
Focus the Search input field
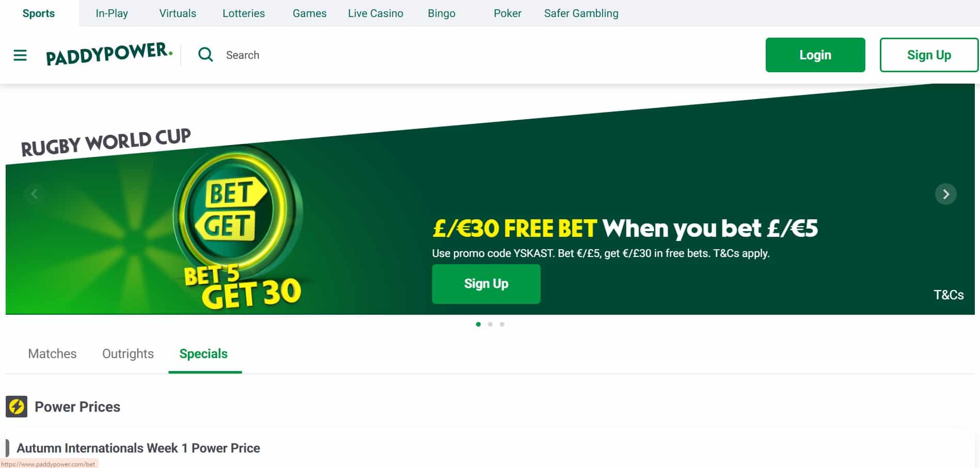(x=465, y=55)
